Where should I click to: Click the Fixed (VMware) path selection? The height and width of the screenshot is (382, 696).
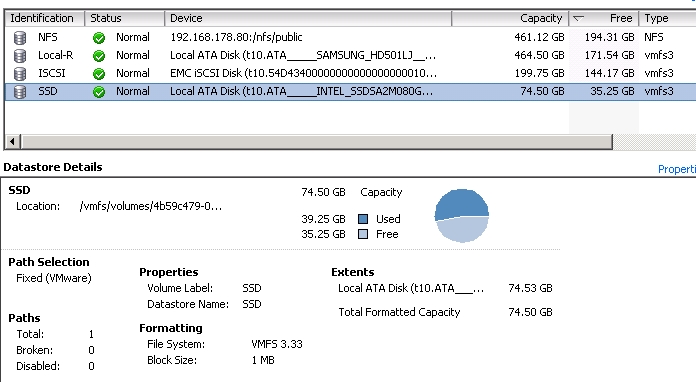(54, 278)
